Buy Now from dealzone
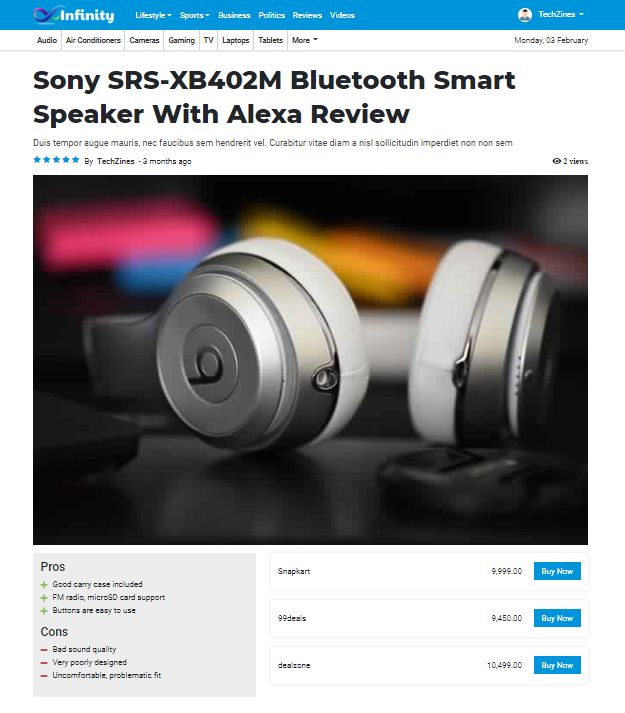625x713 pixels. coord(557,665)
